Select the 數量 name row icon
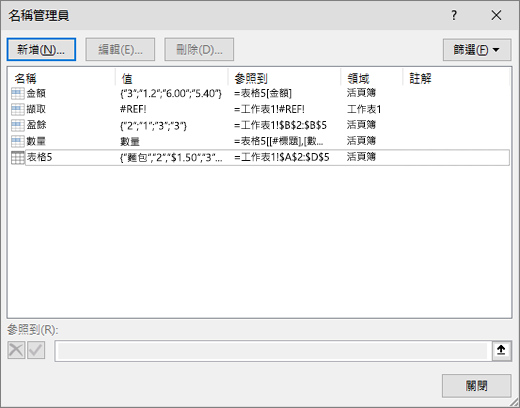 (x=18, y=141)
